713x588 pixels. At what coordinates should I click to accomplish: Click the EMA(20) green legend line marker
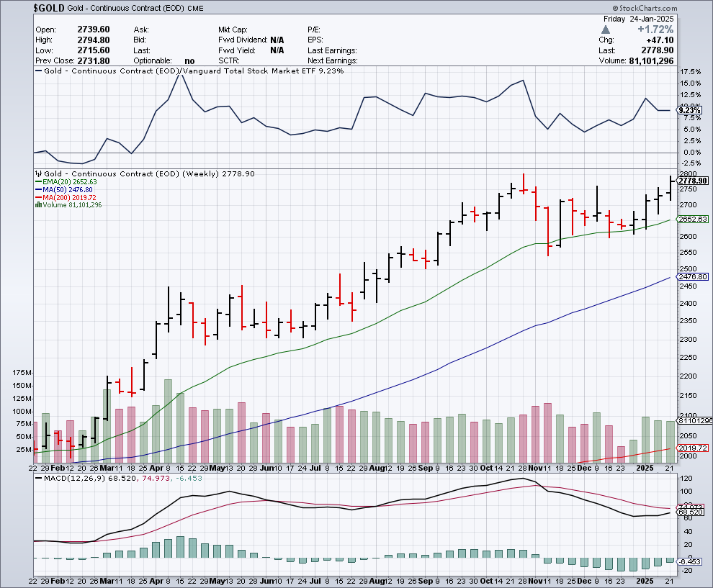(38, 182)
